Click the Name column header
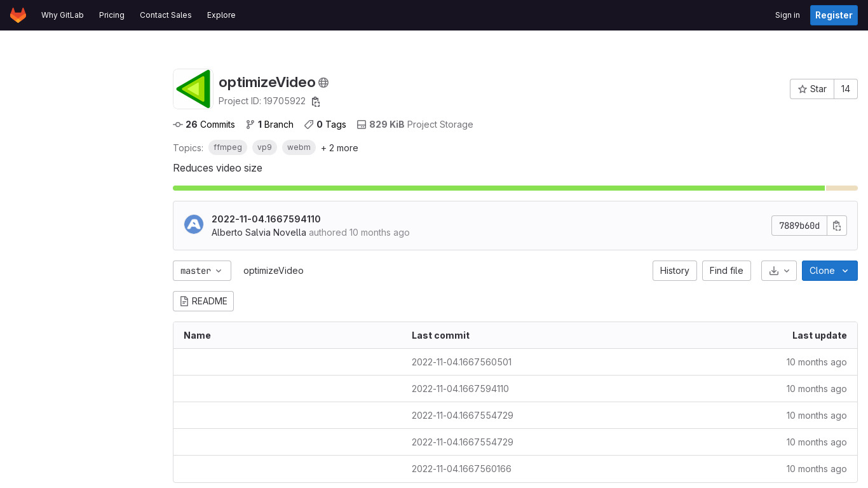The height and width of the screenshot is (488, 868). click(197, 335)
